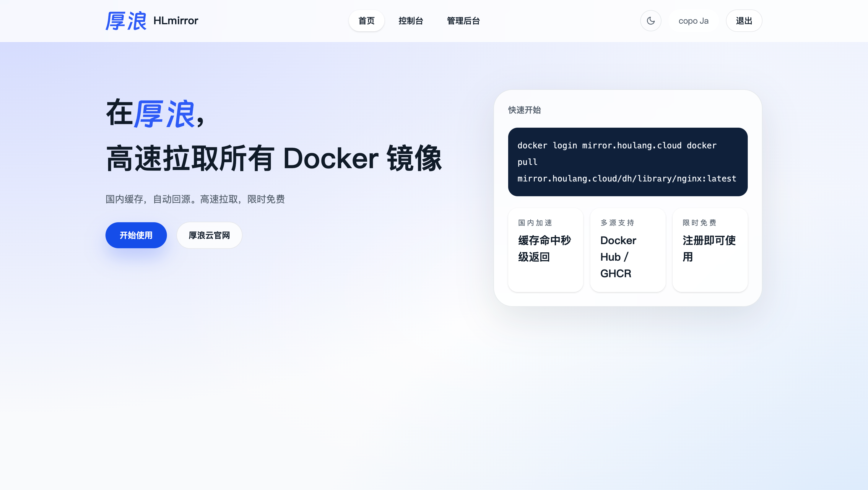This screenshot has width=868, height=490.
Task: Click the nginx:latest pull command line
Action: point(627,179)
